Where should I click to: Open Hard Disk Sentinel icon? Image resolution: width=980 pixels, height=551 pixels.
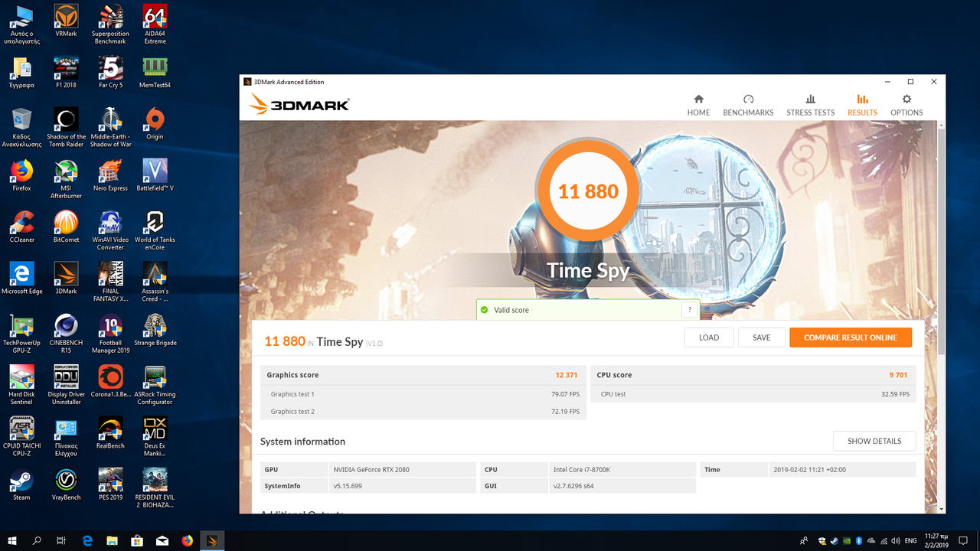(x=21, y=385)
